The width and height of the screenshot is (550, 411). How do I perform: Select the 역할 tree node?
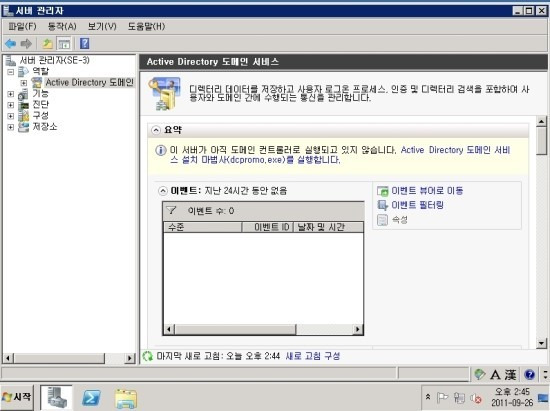(x=40, y=71)
